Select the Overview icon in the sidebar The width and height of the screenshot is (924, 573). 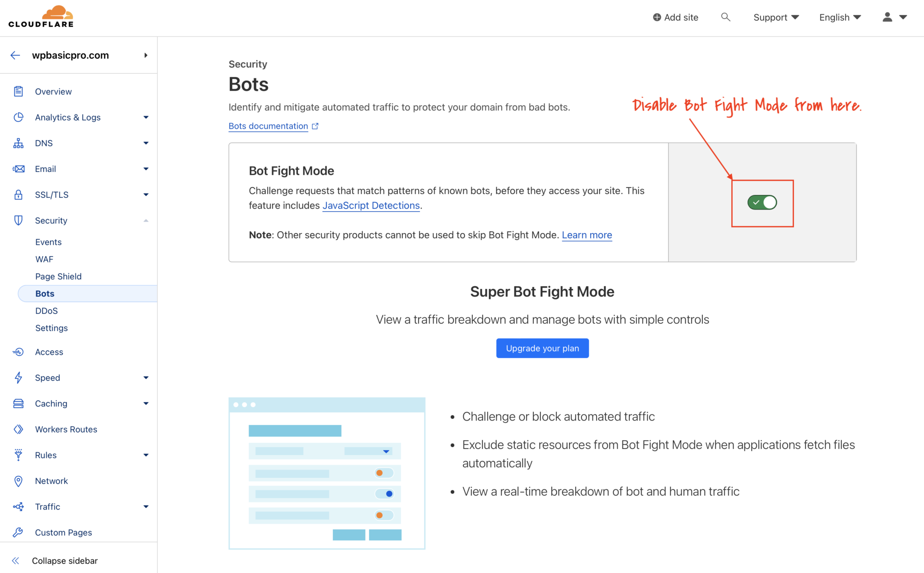(18, 91)
